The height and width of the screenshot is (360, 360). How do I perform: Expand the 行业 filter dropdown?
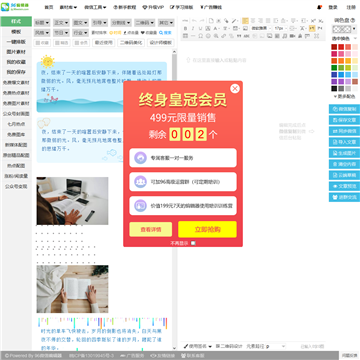[x=80, y=33]
